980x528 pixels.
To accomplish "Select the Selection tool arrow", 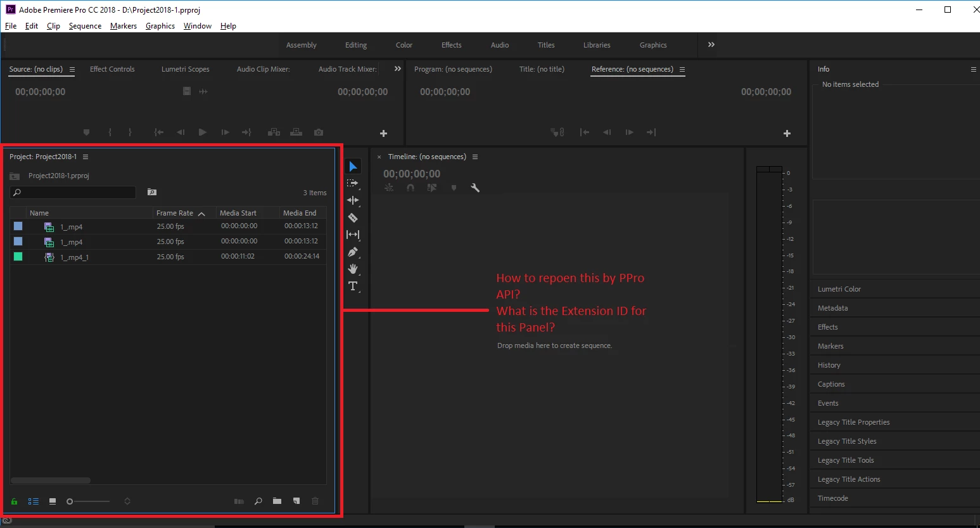I will tap(353, 167).
